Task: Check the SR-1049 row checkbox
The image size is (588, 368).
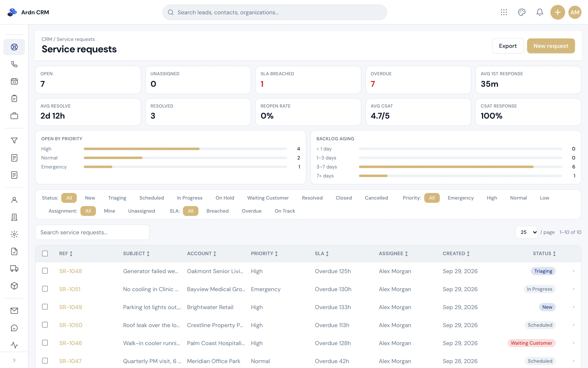Action: pyautogui.click(x=45, y=307)
